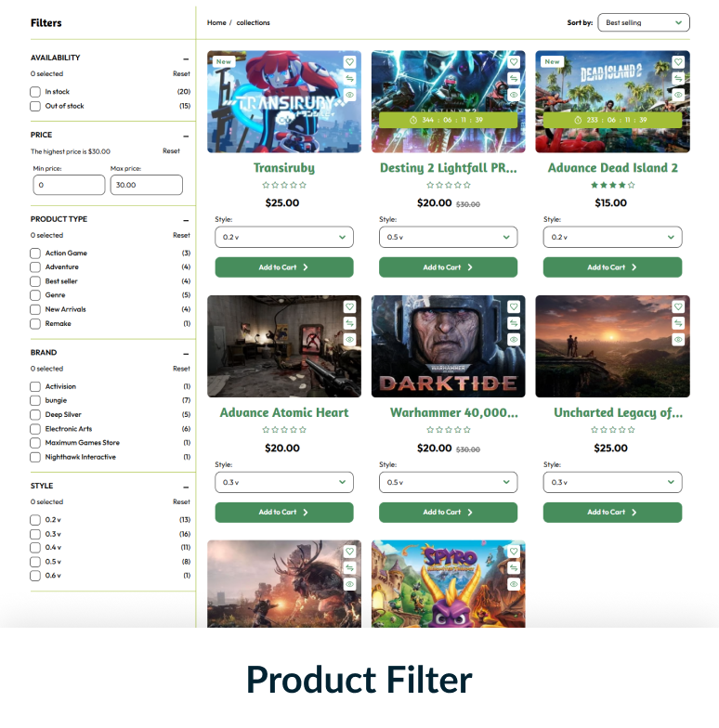This screenshot has width=719, height=728.
Task: Collapse the Price filter section
Action: 186,136
